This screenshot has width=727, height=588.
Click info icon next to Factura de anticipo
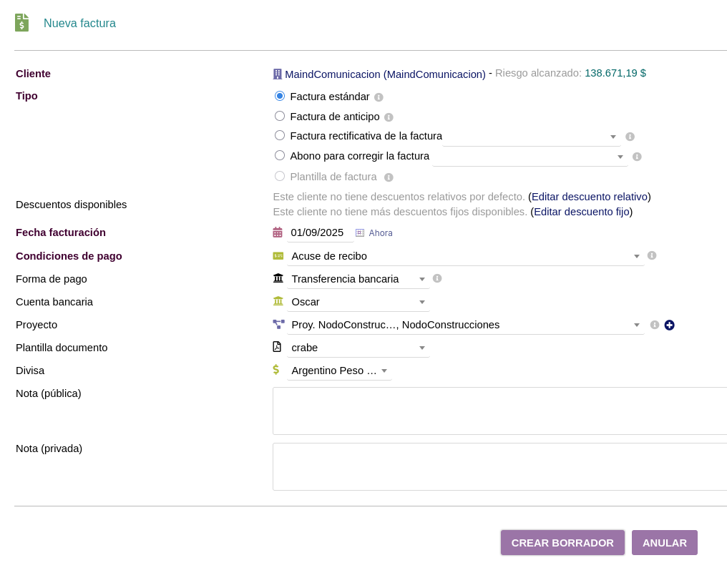coord(389,117)
